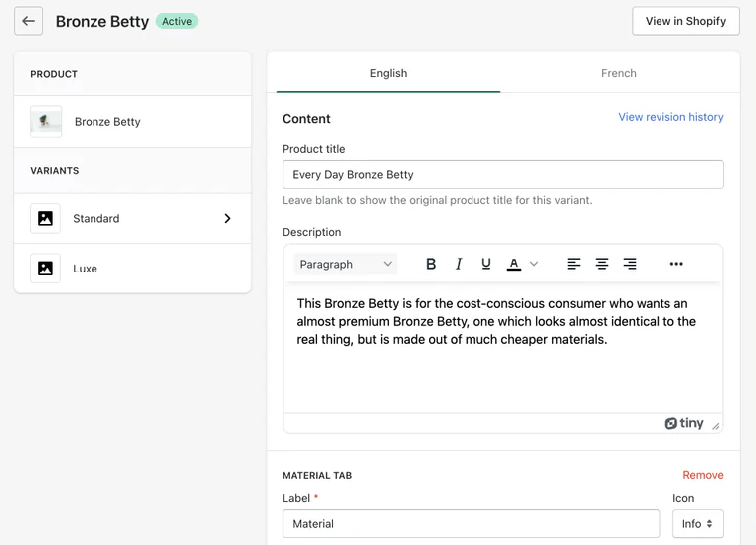Screen dimensions: 756x545
Task: Toggle underline formatting in description editor
Action: [486, 264]
